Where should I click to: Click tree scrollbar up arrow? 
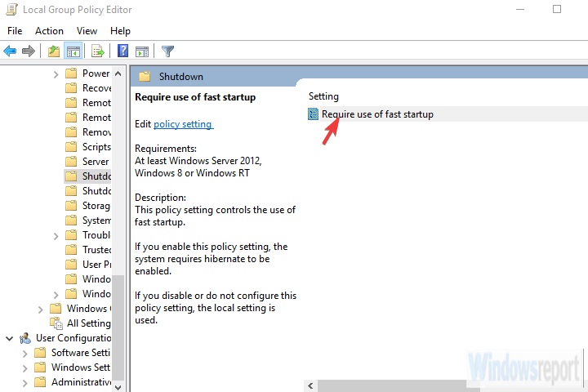[118, 73]
